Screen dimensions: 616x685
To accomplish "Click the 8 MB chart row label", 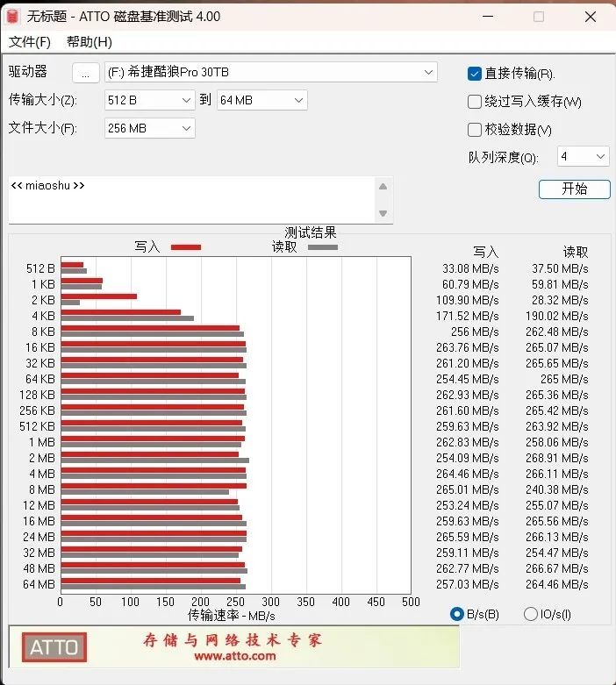I will pos(42,489).
